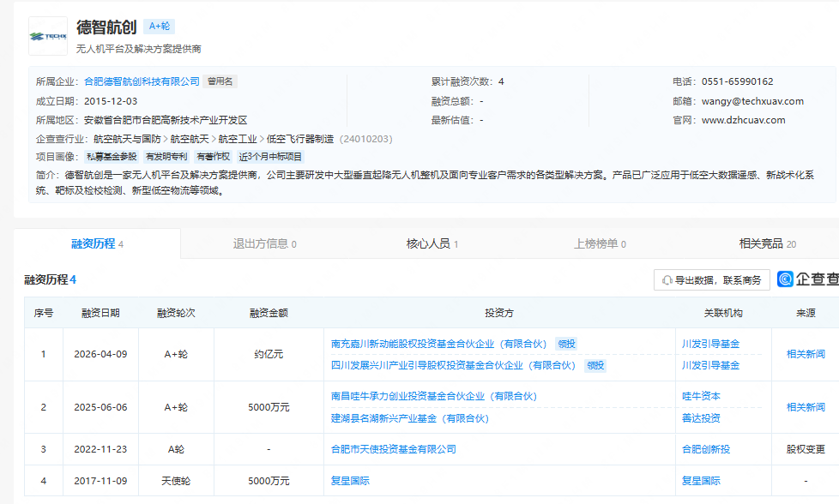Viewport: 839px width, 504px height.
Task: Click the 曾用名 tag
Action: 220,81
